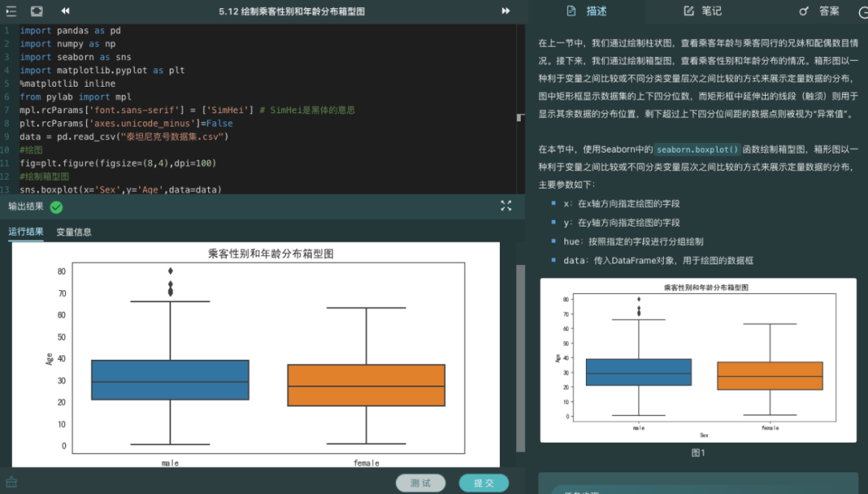
Task: Click the 测试 button
Action: [x=420, y=483]
